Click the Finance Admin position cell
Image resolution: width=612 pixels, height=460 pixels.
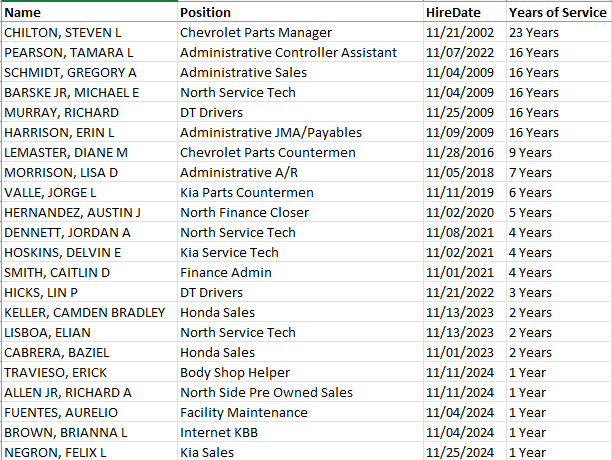pyautogui.click(x=224, y=273)
